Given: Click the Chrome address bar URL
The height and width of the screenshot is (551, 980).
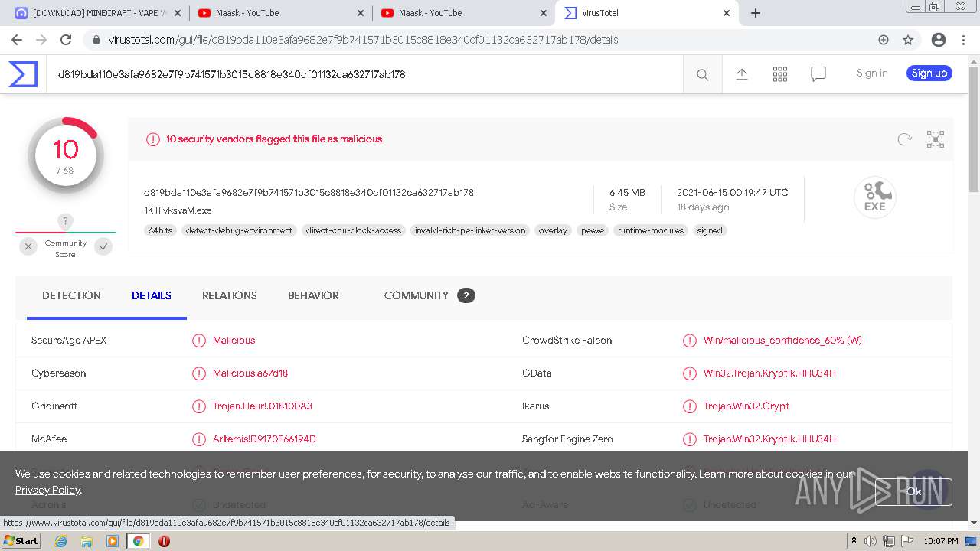Looking at the screenshot, I should click(363, 40).
